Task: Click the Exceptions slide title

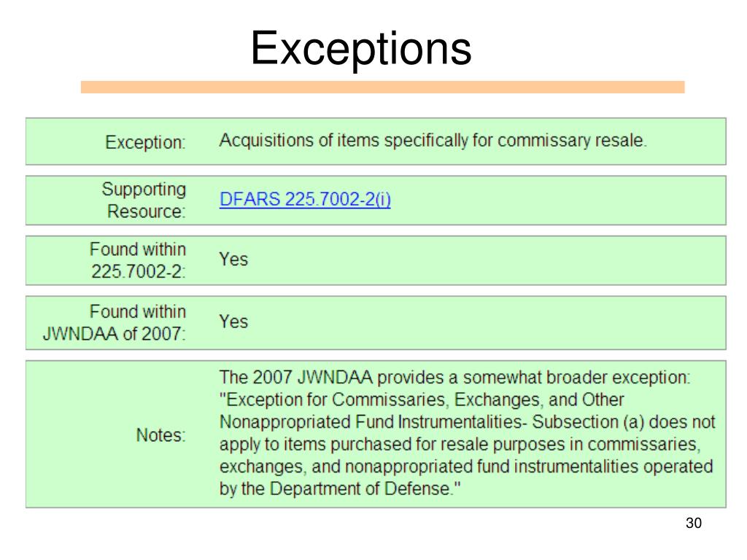Action: [x=361, y=49]
